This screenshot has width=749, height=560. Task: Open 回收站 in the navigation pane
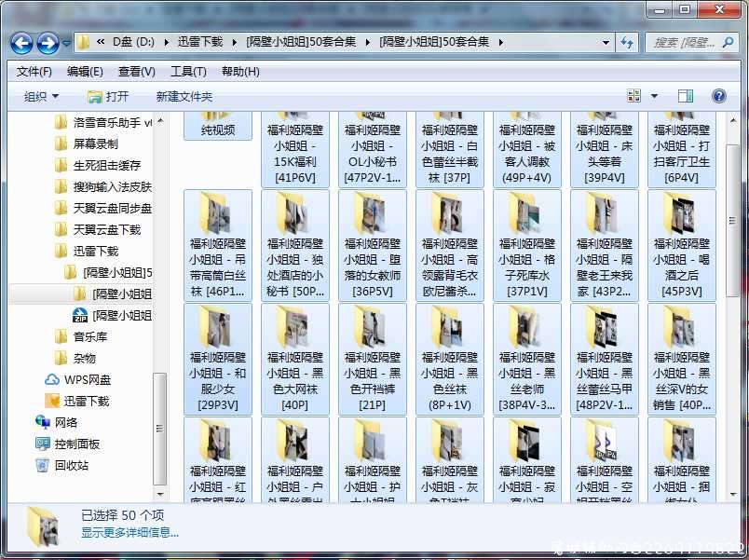click(x=62, y=465)
